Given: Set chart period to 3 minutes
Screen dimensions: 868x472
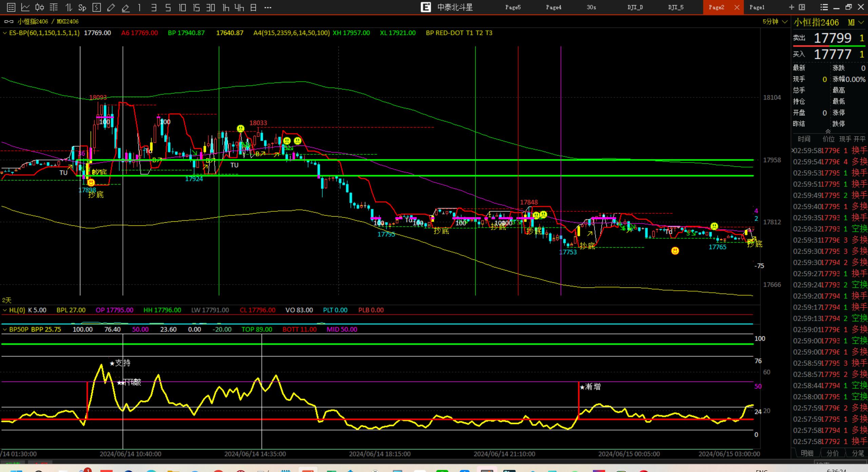Looking at the screenshot, I should click(x=154, y=7).
